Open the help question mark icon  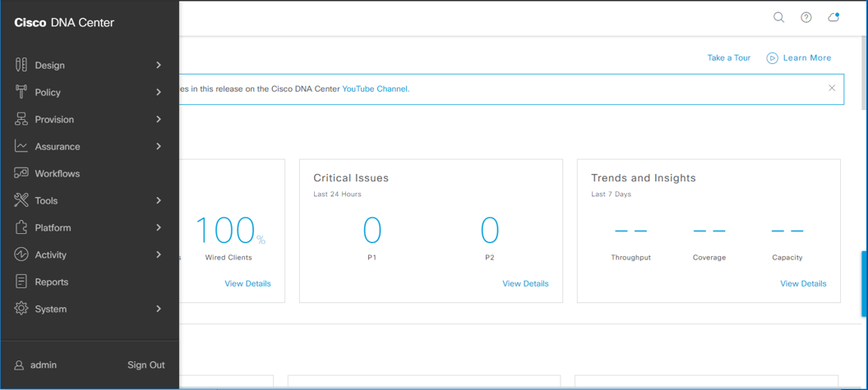(x=806, y=17)
